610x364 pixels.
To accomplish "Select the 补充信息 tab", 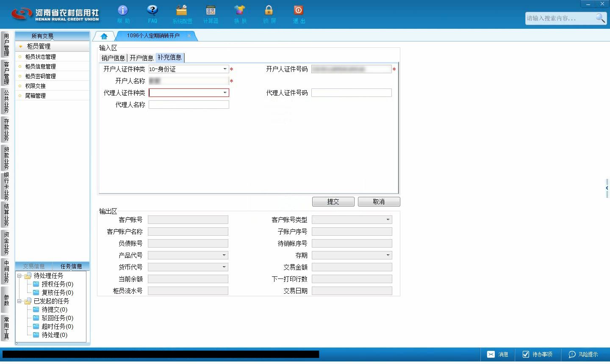I will pos(170,58).
